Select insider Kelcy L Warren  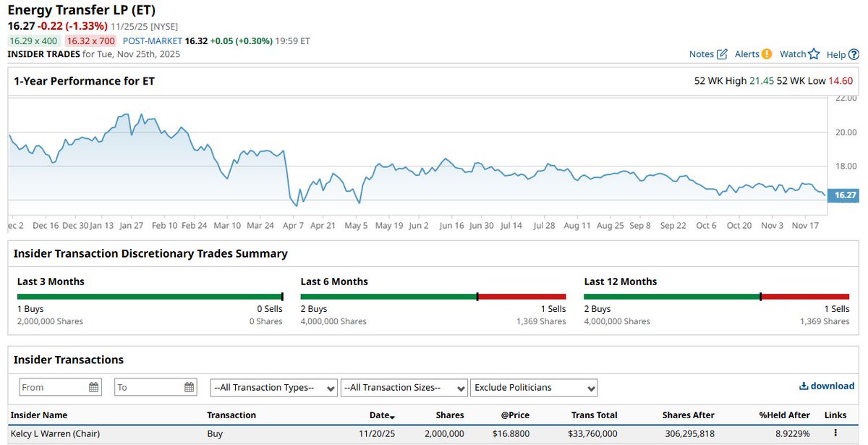[54, 433]
